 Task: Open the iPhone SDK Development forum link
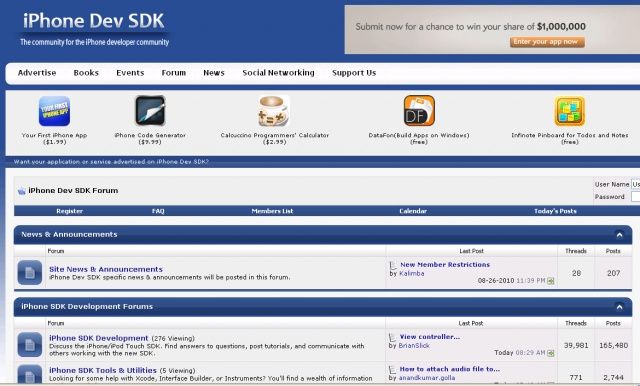(x=98, y=338)
